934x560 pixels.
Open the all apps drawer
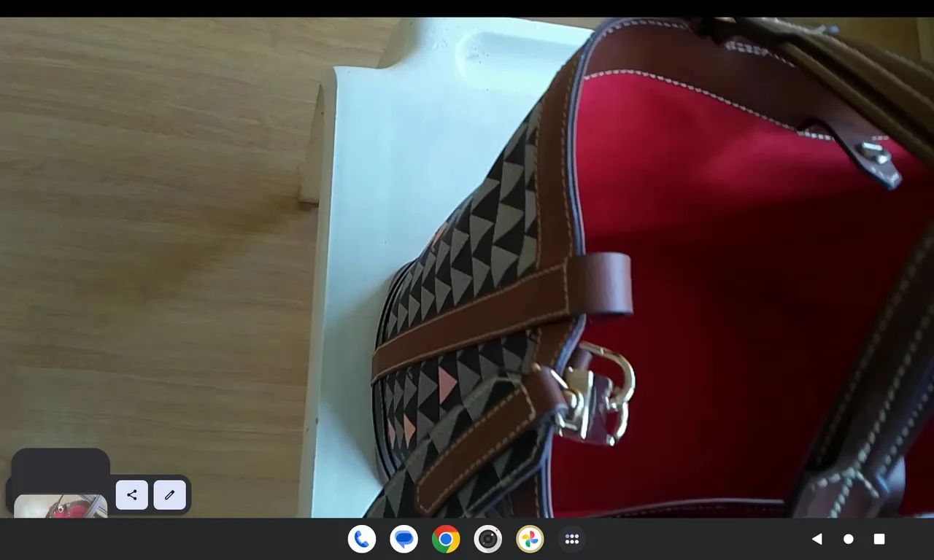point(572,539)
